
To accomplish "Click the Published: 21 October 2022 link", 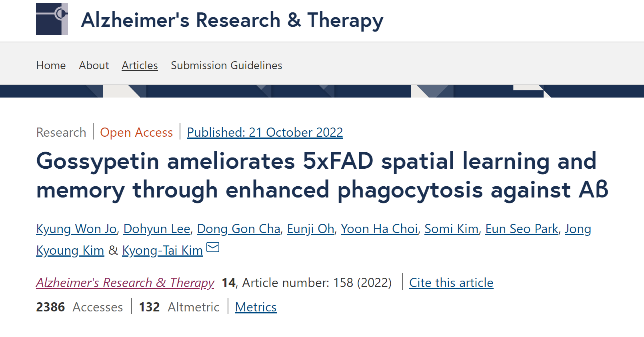I will point(265,132).
